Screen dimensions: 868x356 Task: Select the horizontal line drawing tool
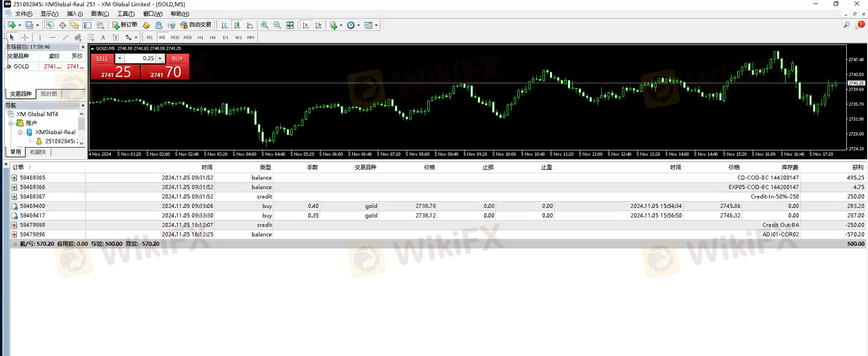53,37
